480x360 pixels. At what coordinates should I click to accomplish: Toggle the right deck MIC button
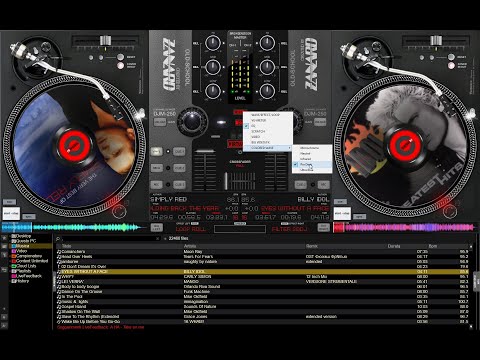tap(323, 184)
